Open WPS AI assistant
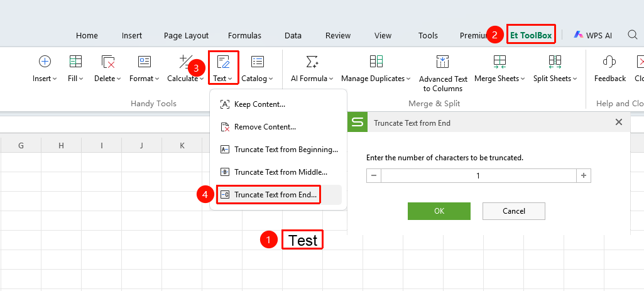This screenshot has height=291, width=644. coord(592,35)
